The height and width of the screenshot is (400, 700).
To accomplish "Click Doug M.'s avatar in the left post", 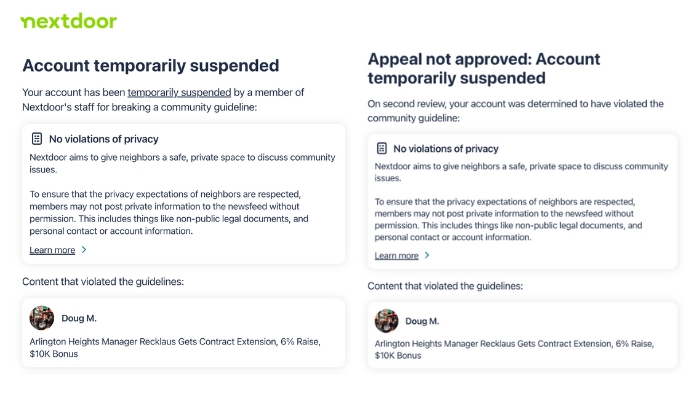I will coord(42,318).
